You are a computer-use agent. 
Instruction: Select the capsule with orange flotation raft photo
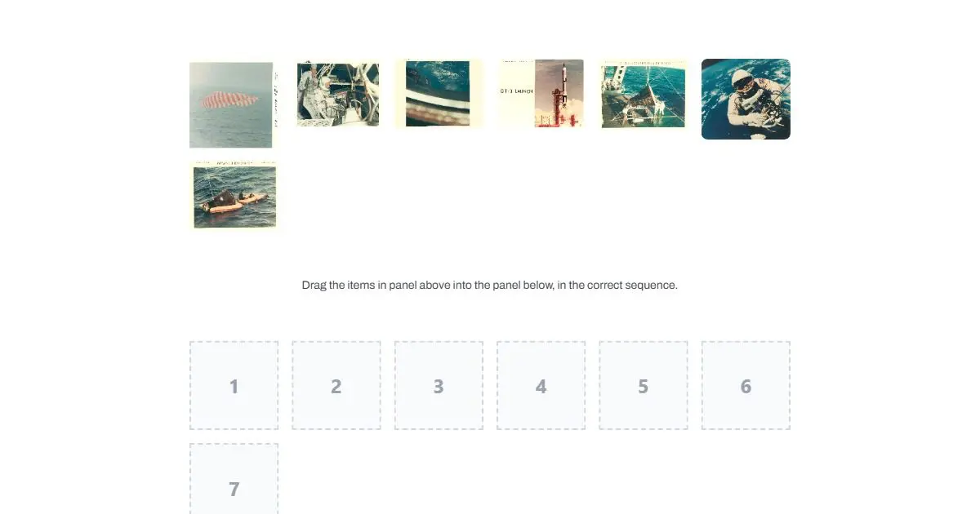234,197
